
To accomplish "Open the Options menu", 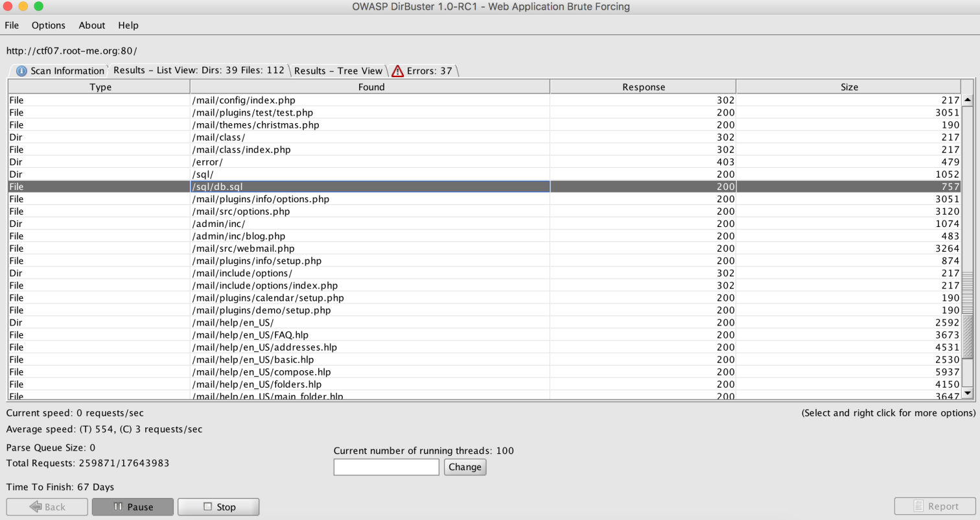I will 49,25.
